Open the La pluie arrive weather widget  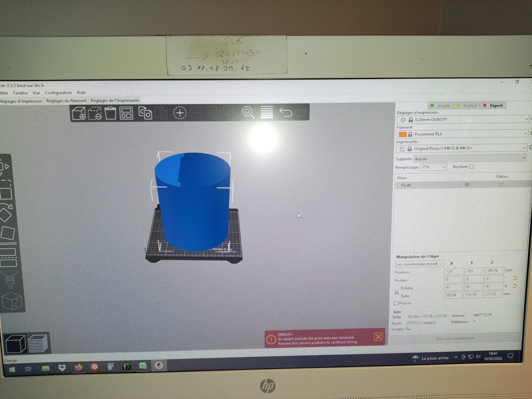pyautogui.click(x=430, y=358)
